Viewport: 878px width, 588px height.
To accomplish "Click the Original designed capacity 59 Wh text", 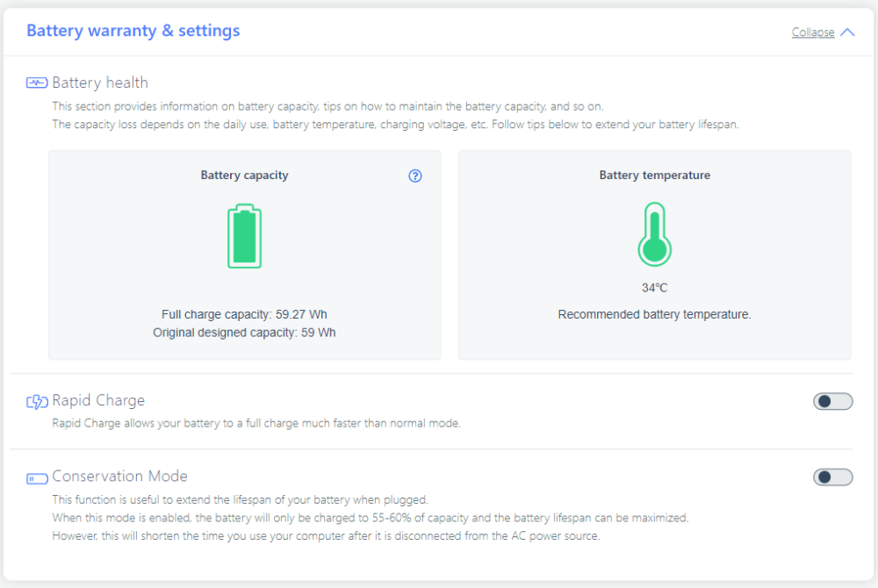I will (x=244, y=333).
